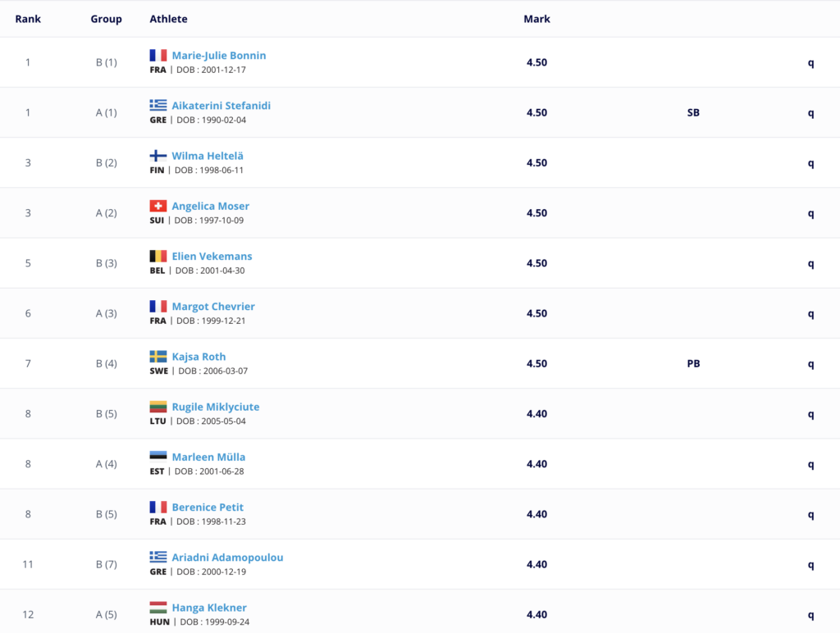This screenshot has width=840, height=633.
Task: Click the Finnish flag beside Wilma Heltelä
Action: pyautogui.click(x=158, y=155)
